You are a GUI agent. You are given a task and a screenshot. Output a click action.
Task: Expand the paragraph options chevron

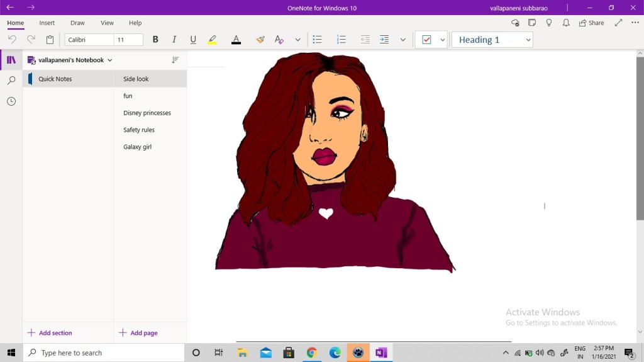403,40
